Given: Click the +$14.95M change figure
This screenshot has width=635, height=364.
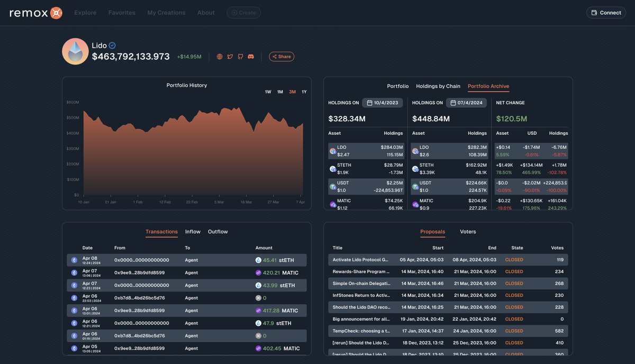Looking at the screenshot, I should point(189,57).
